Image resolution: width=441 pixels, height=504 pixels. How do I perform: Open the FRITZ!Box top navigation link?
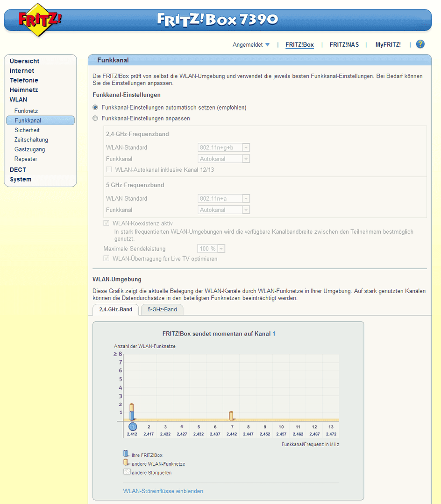click(x=299, y=45)
